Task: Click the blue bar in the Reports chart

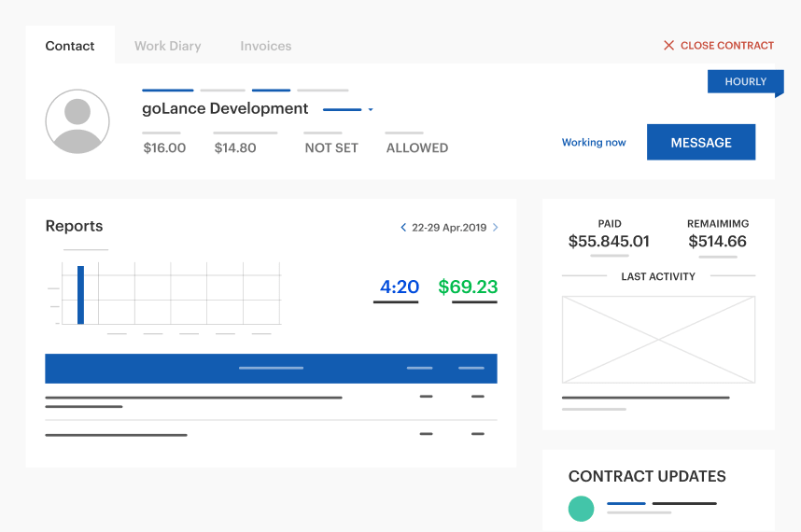Action: 80,295
